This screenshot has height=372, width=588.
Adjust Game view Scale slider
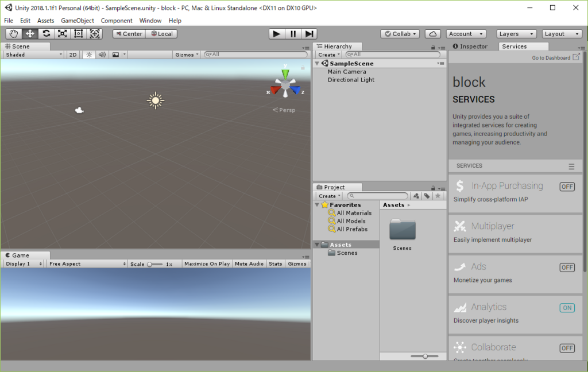[x=155, y=265]
